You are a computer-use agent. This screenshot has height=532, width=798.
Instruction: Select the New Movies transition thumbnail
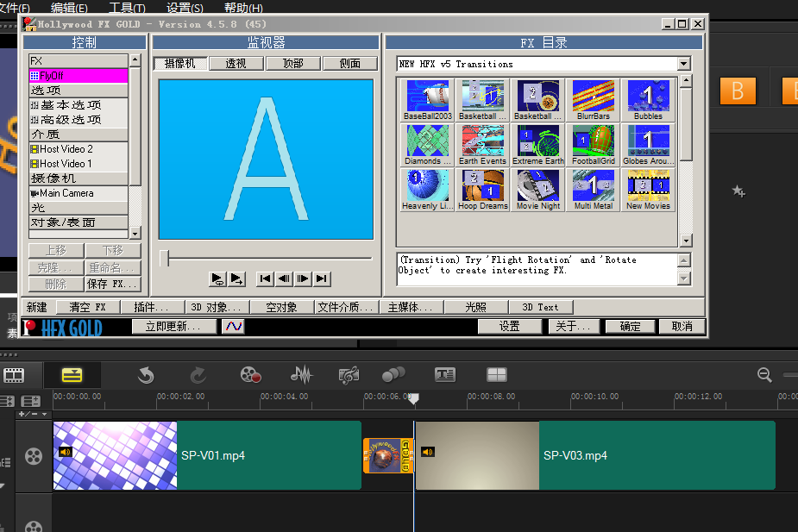(x=649, y=190)
